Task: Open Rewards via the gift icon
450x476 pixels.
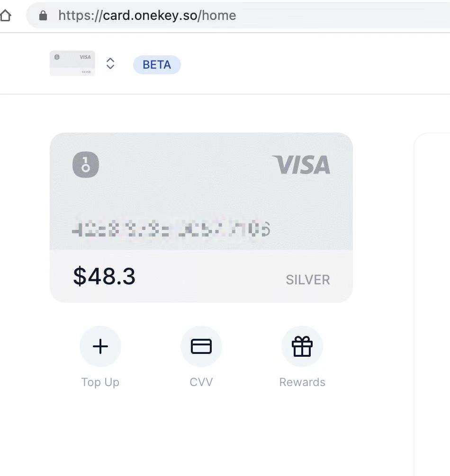Action: tap(302, 346)
